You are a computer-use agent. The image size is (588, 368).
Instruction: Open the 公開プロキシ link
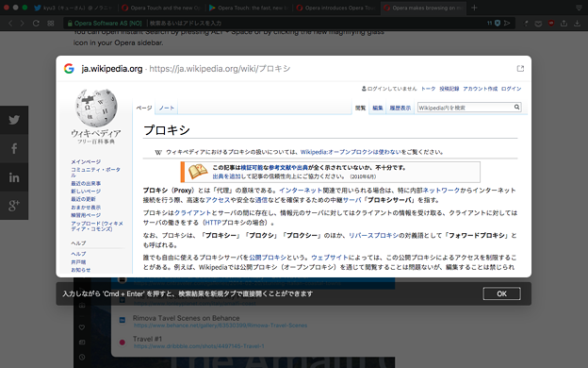268,258
